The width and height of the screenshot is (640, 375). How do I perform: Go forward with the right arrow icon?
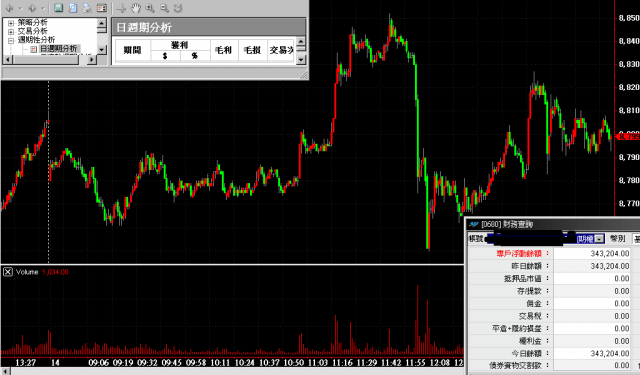pyautogui.click(x=32, y=8)
